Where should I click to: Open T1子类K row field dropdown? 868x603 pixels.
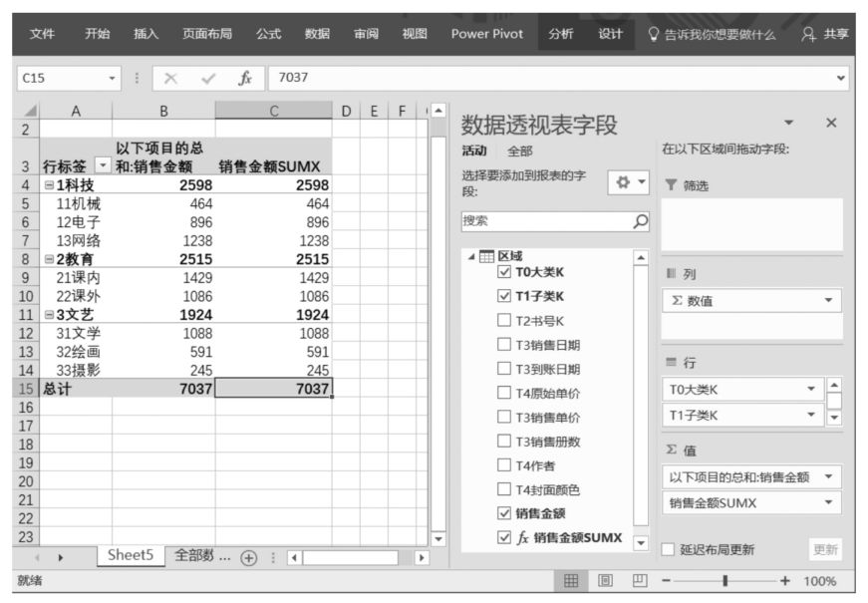(811, 415)
